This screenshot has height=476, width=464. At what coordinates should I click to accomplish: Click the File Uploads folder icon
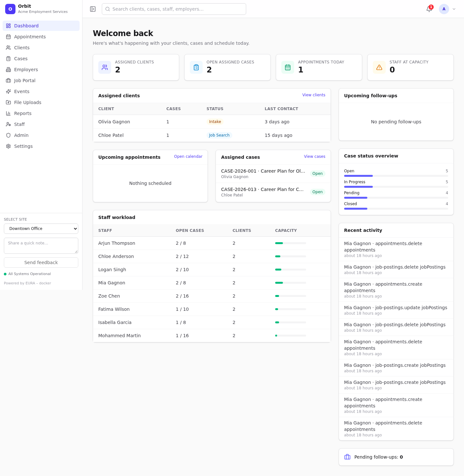8,102
